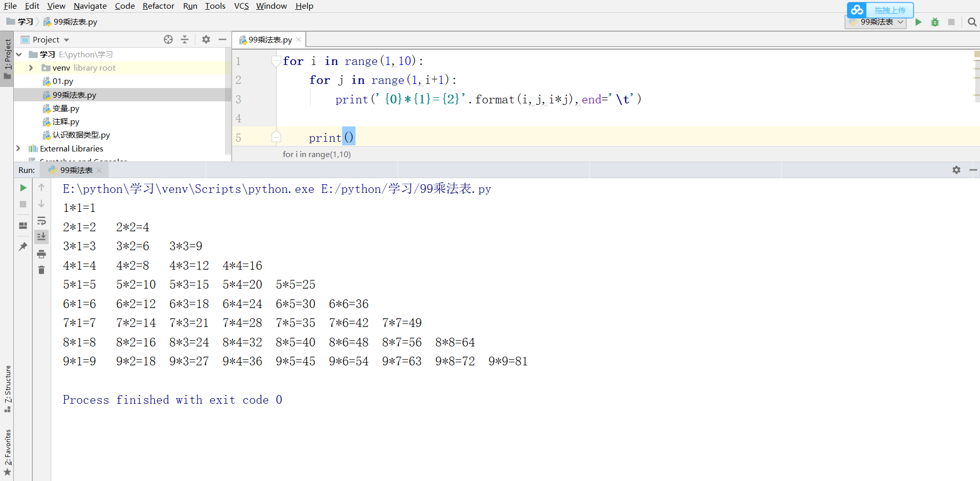
Task: Select 注释.py in project tree
Action: tap(65, 121)
